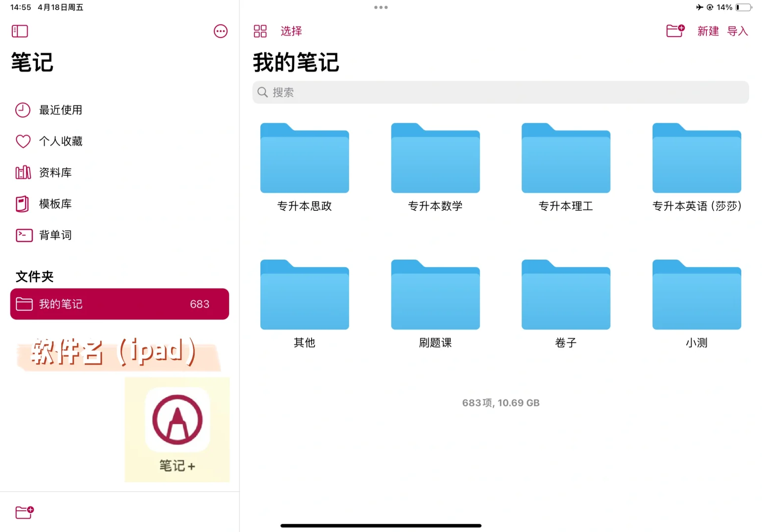
Task: Open the ellipsis more options menu
Action: (x=220, y=31)
